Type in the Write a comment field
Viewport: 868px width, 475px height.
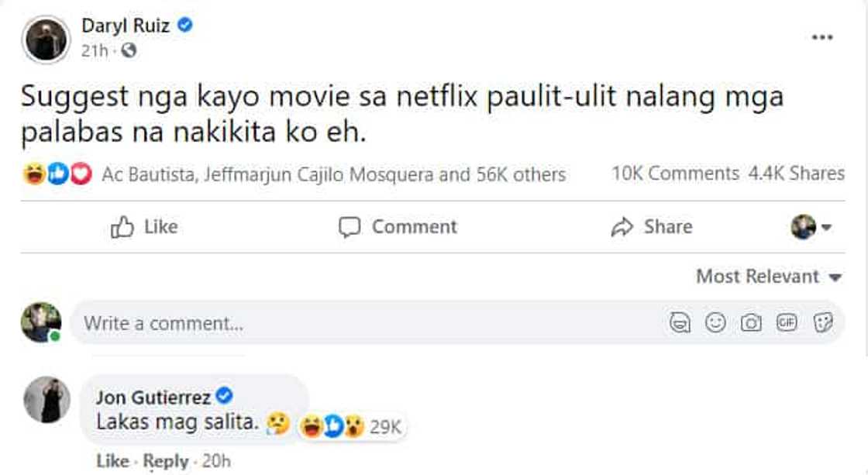(x=364, y=323)
